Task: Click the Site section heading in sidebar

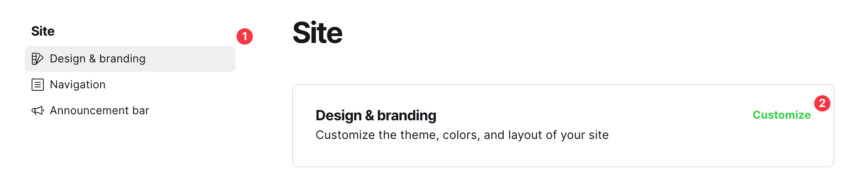Action: point(43,31)
